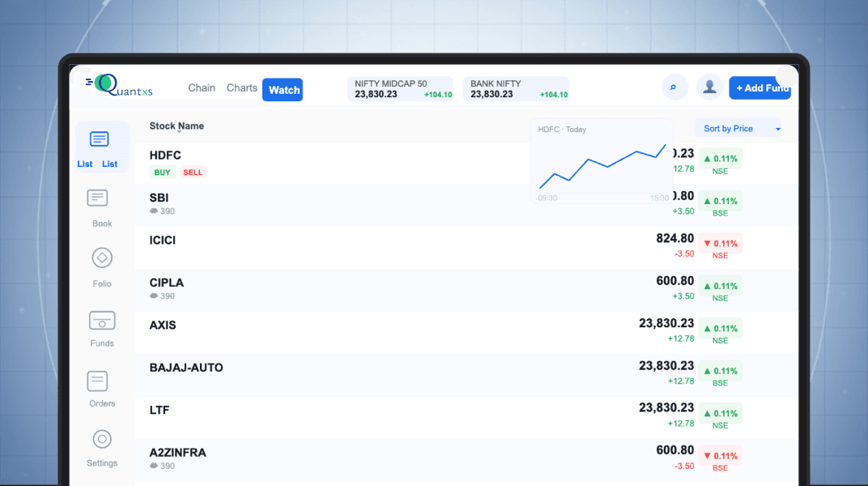Select the A2ZINFRA stock name
The width and height of the screenshot is (868, 486).
(177, 453)
